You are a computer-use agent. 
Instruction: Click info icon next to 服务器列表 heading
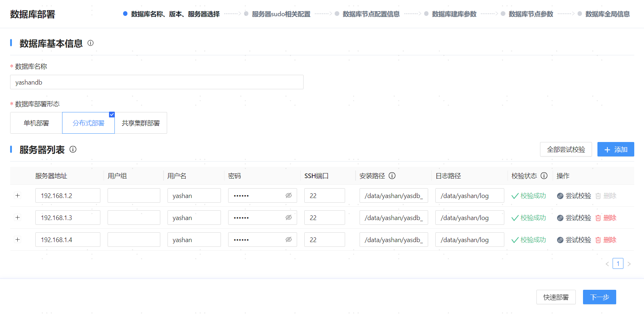pos(73,149)
